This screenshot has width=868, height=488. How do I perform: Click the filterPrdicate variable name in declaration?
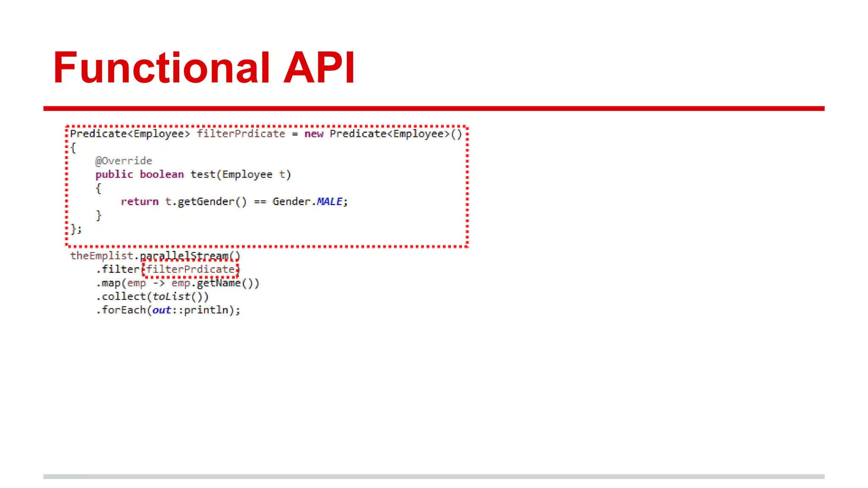pos(241,134)
